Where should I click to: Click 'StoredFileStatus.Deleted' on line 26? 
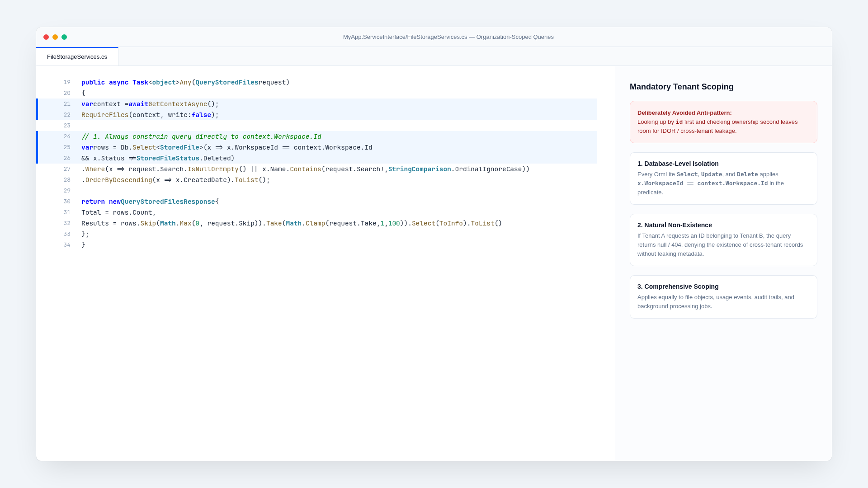click(184, 158)
